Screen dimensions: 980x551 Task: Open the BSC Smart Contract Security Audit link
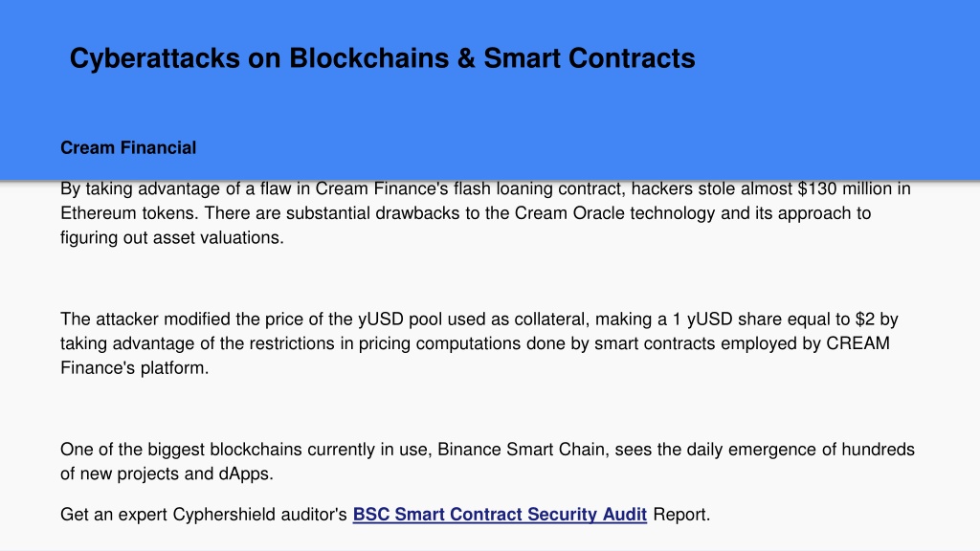click(500, 514)
